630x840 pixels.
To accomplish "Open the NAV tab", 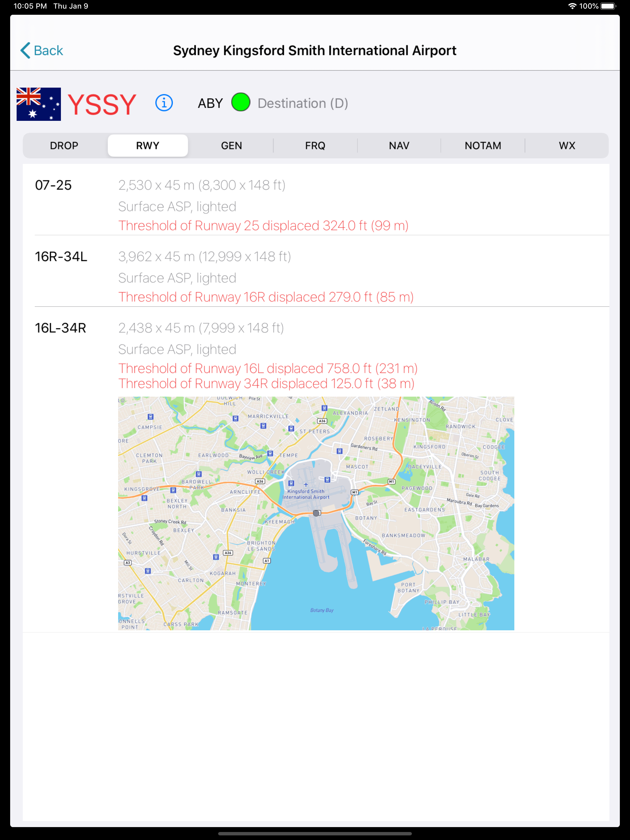I will coord(399,146).
